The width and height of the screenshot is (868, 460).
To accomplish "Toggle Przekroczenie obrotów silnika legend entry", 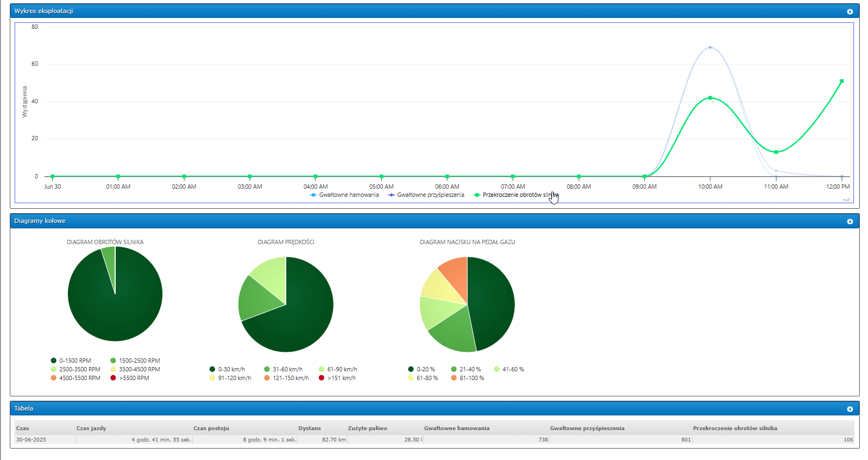I will tap(515, 195).
